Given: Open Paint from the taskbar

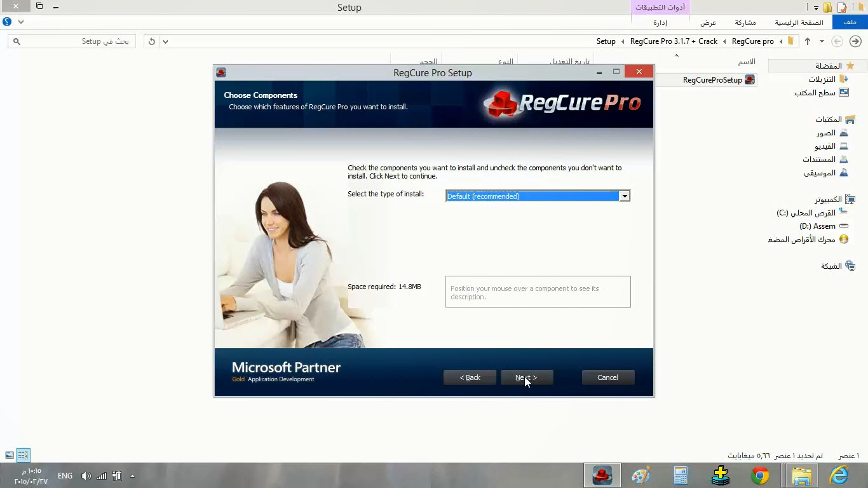Looking at the screenshot, I should click(x=641, y=475).
